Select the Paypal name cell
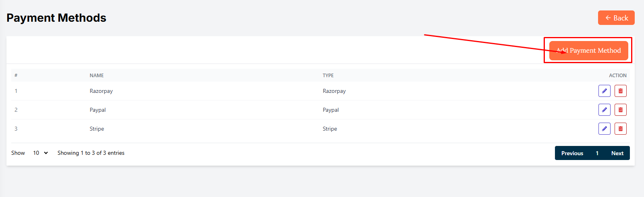Image resolution: width=644 pixels, height=197 pixels. click(98, 110)
